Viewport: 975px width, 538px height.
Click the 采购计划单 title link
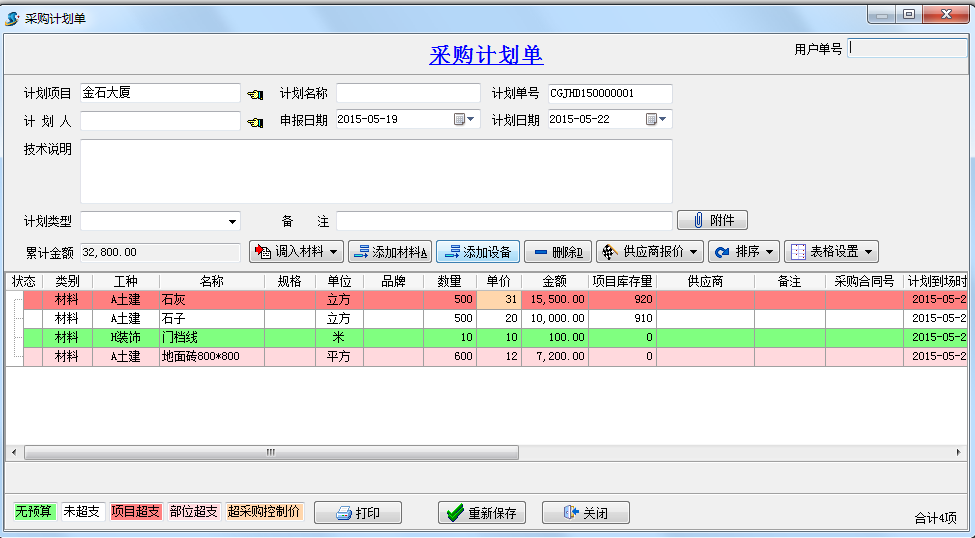[x=486, y=55]
